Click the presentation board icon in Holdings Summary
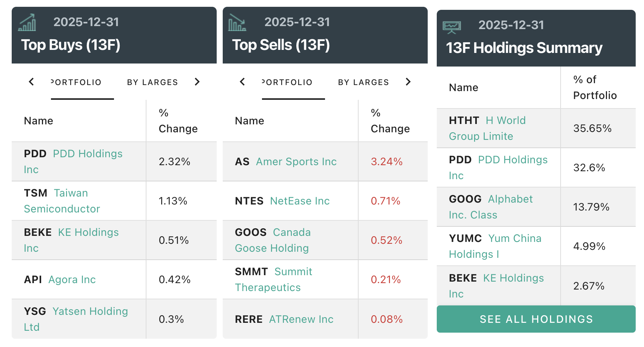 (451, 27)
